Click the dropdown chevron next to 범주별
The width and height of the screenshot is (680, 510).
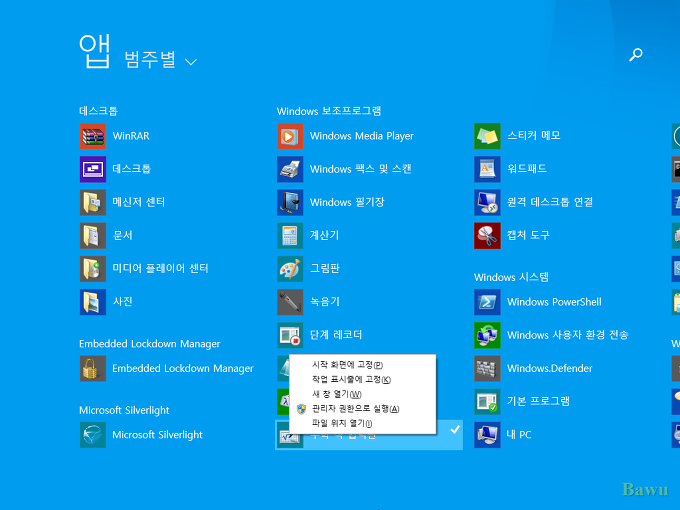pyautogui.click(x=191, y=62)
